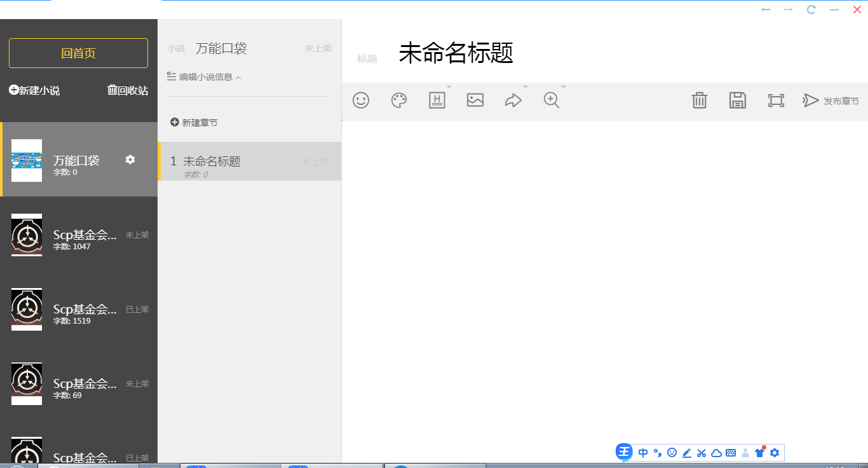Go forward using the top arrow

click(789, 10)
